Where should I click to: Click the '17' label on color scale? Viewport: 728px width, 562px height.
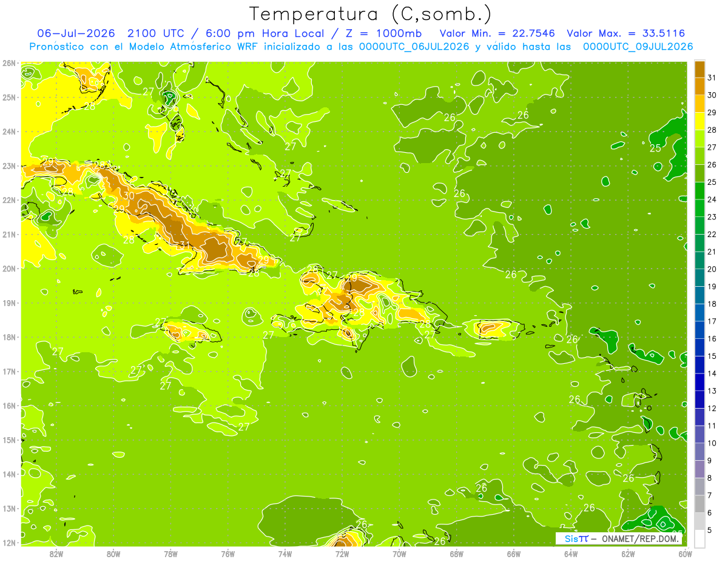(712, 321)
